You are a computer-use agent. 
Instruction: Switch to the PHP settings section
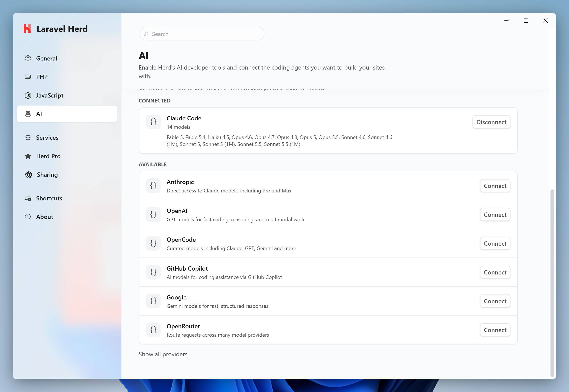67,77
